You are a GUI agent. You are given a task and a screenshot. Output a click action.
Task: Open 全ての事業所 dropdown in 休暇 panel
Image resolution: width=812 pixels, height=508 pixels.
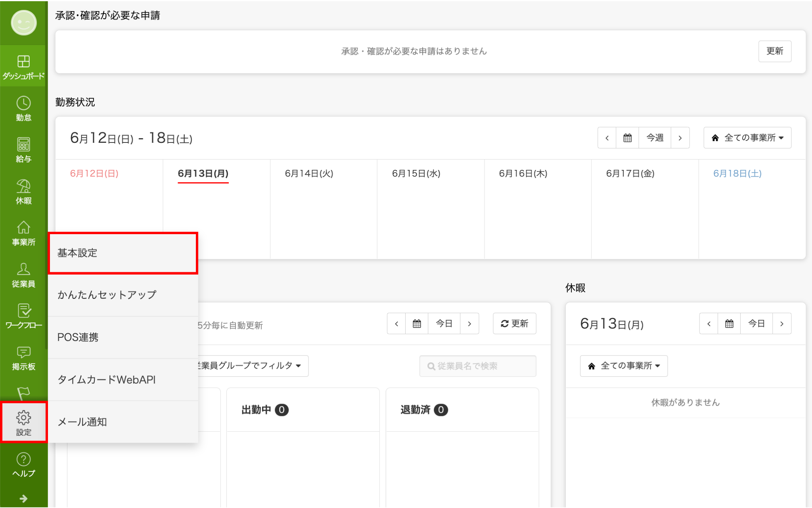[x=623, y=366]
